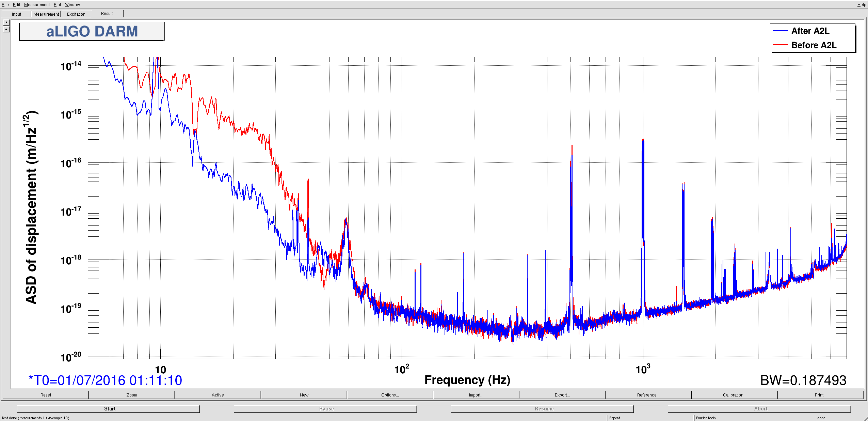The image size is (868, 421).
Task: Click the Before A2L legend entry
Action: click(814, 45)
